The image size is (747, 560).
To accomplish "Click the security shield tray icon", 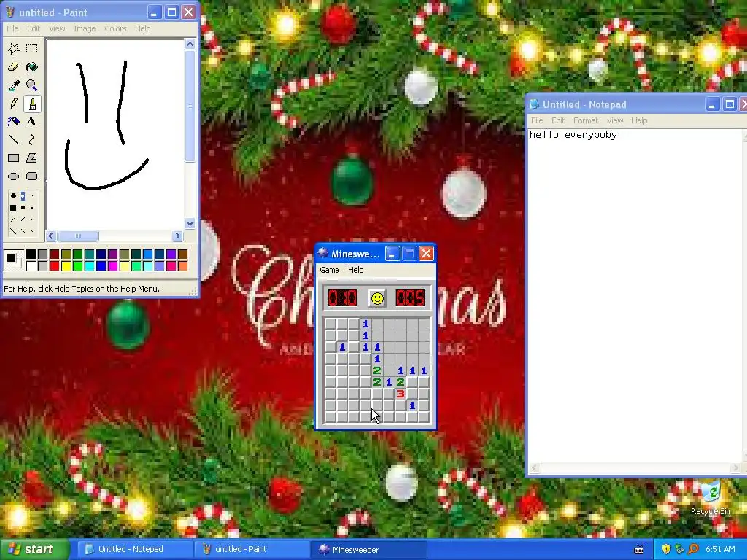I will click(x=666, y=550).
